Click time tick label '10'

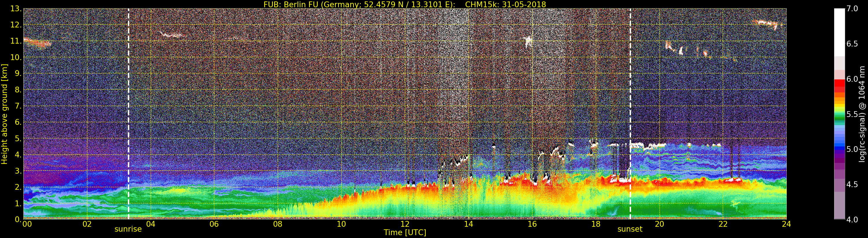(341, 224)
